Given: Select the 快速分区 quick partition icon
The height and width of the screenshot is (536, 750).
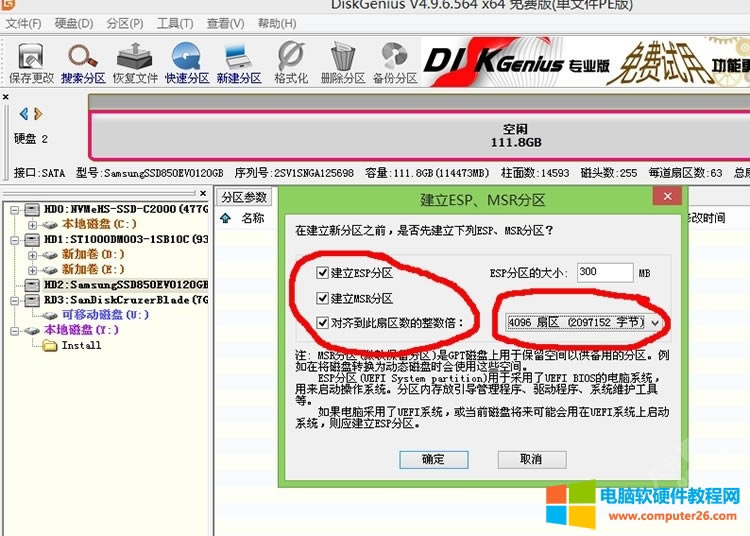Looking at the screenshot, I should 187,62.
